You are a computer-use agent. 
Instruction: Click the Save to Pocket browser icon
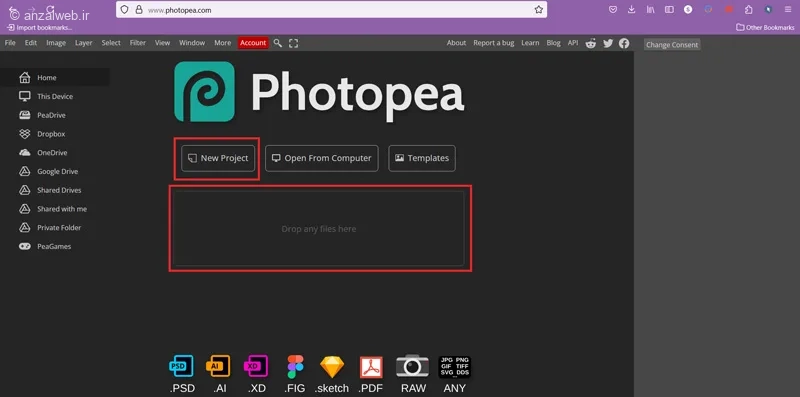click(x=613, y=10)
